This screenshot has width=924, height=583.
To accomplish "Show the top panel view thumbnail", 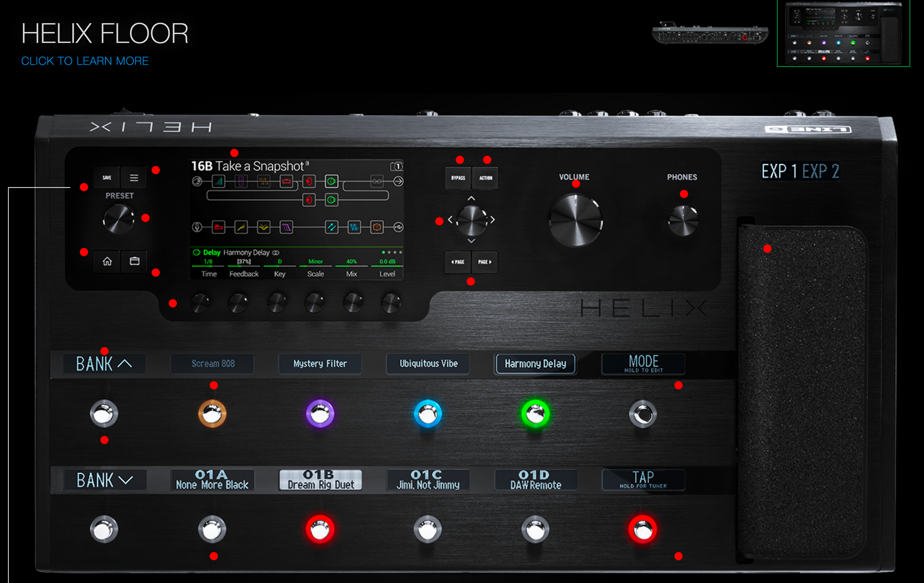I will (x=843, y=33).
